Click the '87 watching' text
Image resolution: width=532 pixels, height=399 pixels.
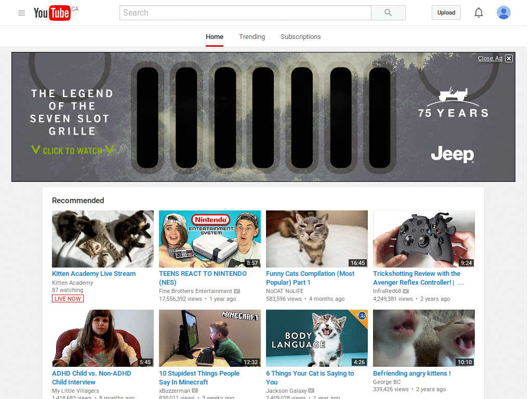point(68,290)
